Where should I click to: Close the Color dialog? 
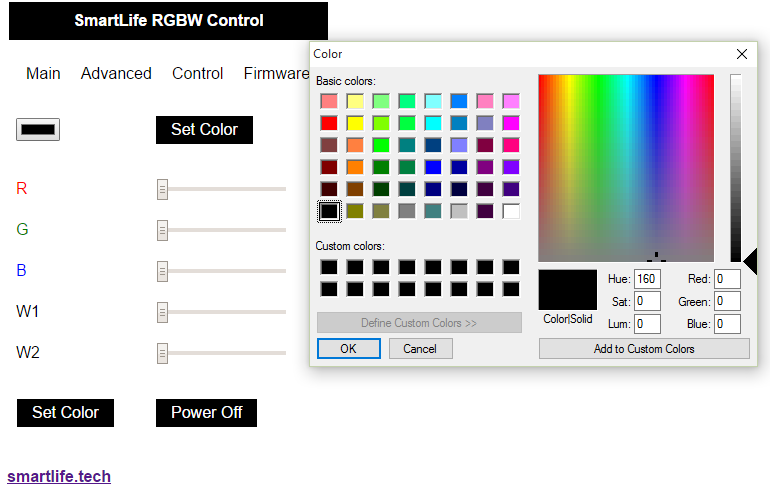(742, 54)
